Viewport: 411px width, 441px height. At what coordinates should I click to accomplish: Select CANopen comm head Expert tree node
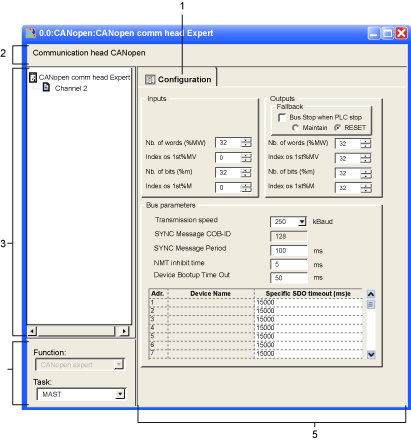click(84, 77)
